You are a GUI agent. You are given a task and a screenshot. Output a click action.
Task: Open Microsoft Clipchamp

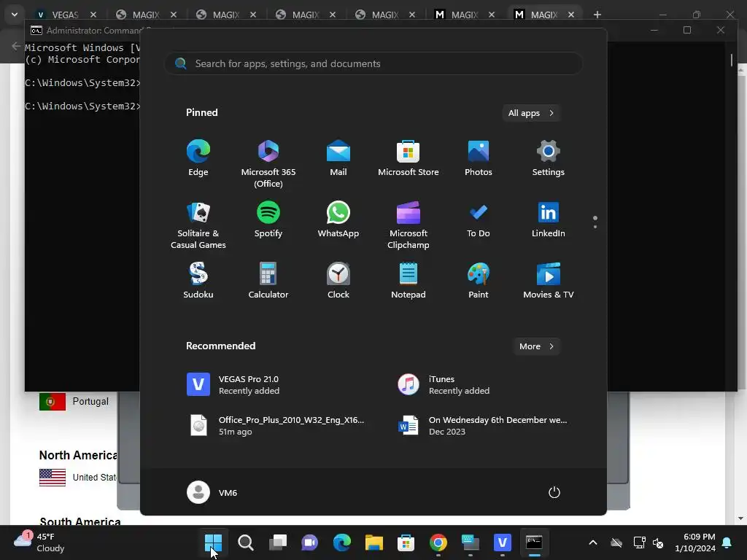click(409, 225)
